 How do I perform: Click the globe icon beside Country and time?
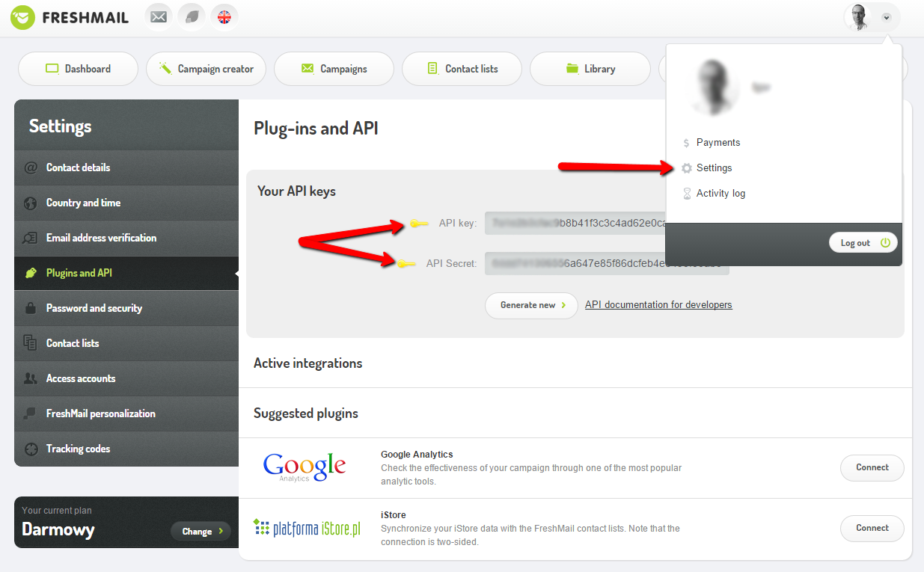click(x=31, y=203)
